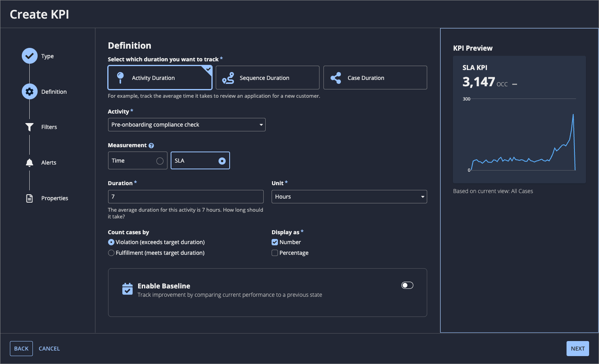Screen dimensions: 599x364
Task: Go to the Definition step
Action: [x=54, y=92]
